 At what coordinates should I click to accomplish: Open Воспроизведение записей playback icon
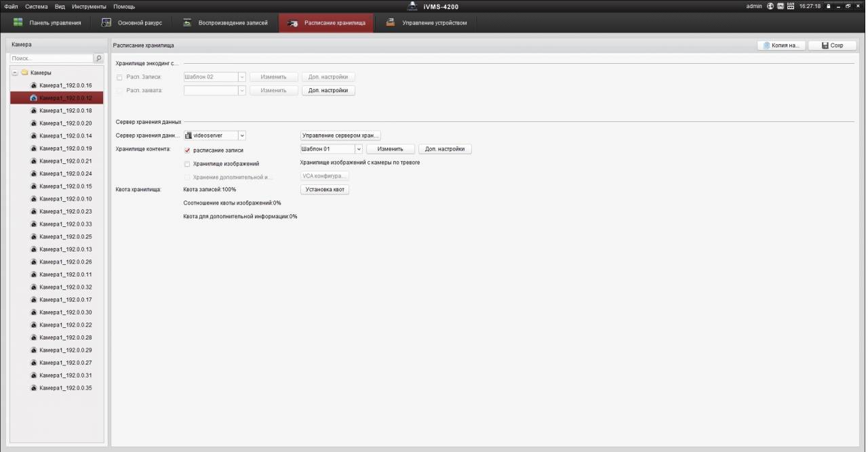point(186,22)
